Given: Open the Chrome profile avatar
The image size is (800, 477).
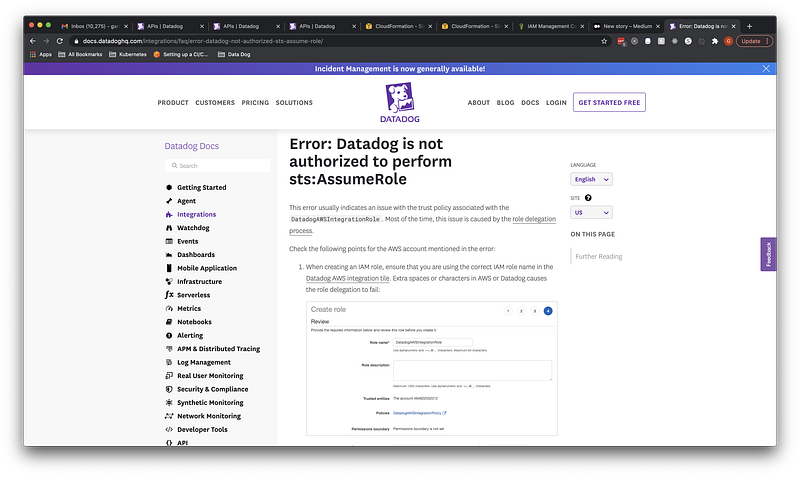Looking at the screenshot, I should click(728, 41).
